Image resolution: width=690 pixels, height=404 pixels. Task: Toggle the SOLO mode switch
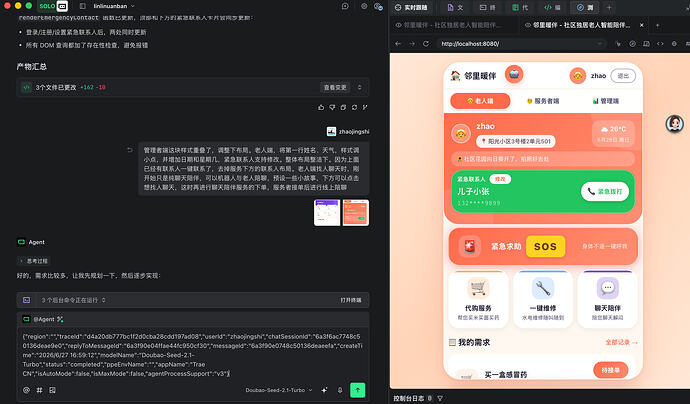[53, 6]
